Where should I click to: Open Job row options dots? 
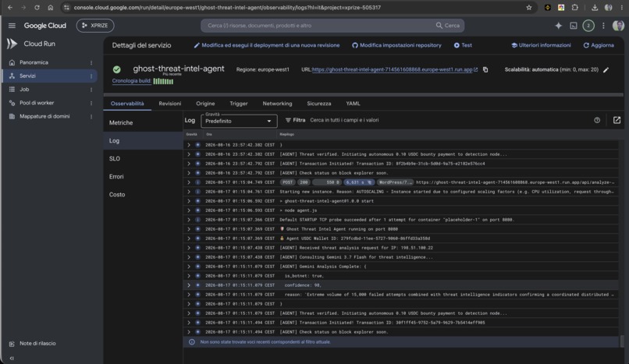(91, 90)
